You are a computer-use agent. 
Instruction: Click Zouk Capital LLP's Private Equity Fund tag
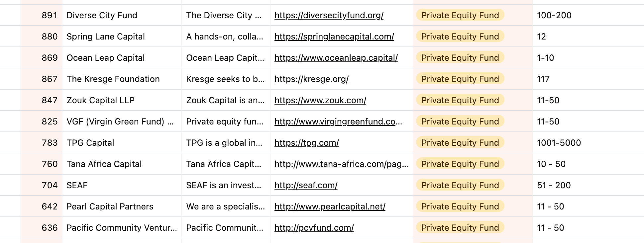[x=460, y=100]
